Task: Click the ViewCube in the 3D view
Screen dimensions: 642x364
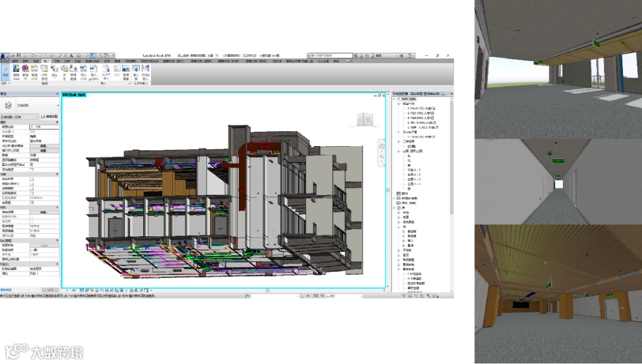Action: pos(364,120)
